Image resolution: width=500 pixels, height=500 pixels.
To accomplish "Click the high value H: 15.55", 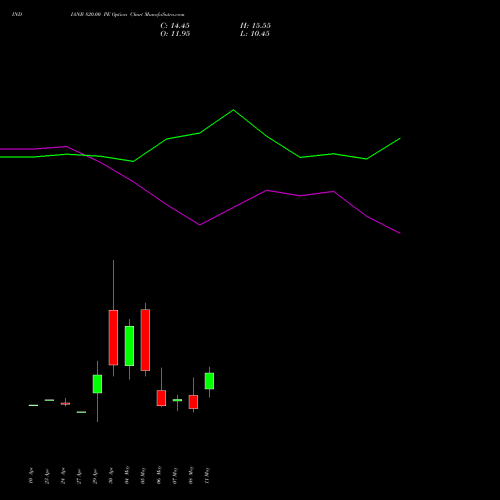I will 255,26.
